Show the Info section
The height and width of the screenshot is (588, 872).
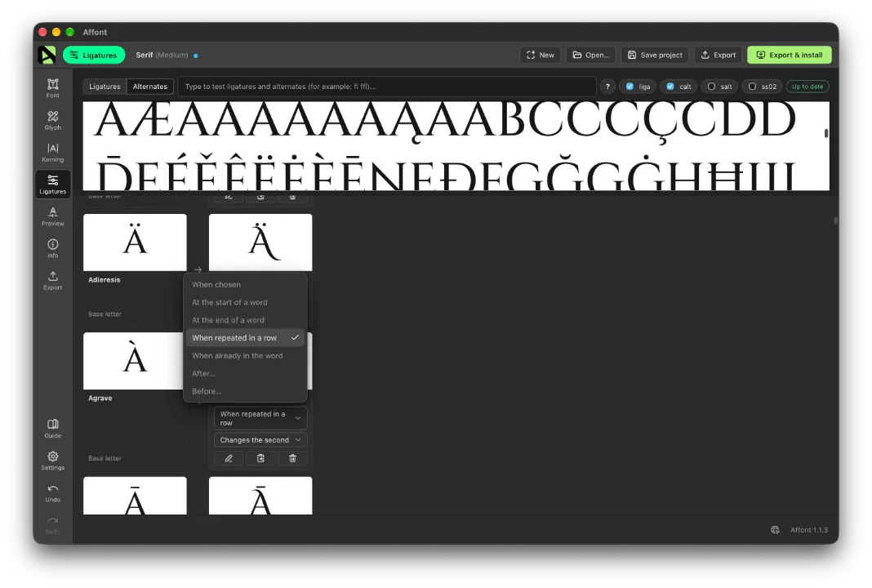(53, 248)
